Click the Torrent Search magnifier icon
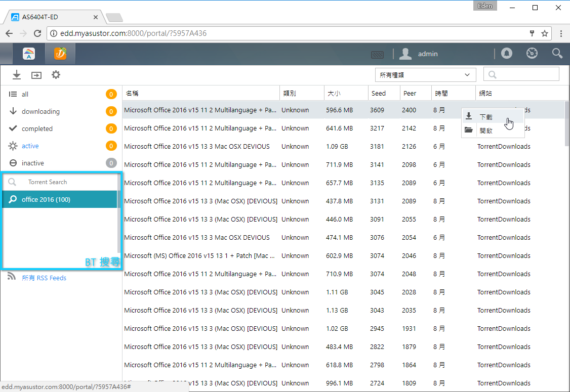Screen dimensions: 570x392 coord(12,182)
